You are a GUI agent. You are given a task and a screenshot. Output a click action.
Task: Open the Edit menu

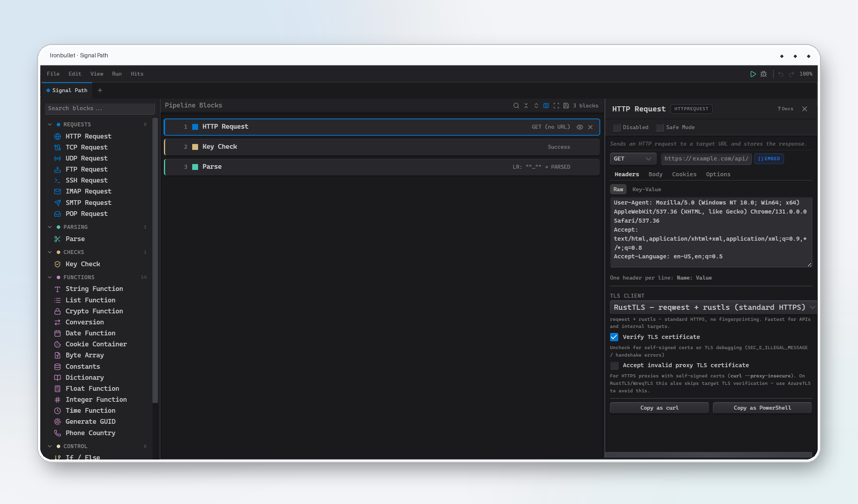coord(75,74)
